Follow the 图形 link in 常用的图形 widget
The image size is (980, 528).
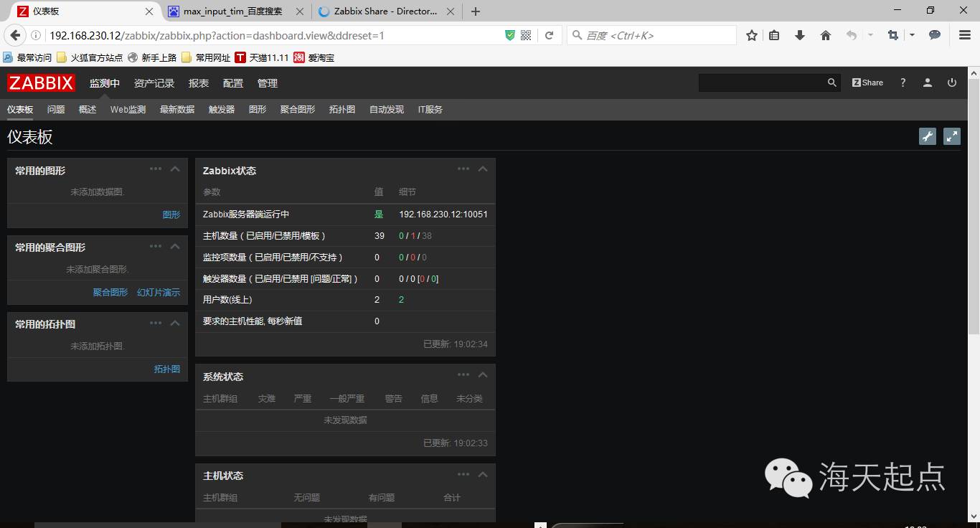click(x=171, y=214)
